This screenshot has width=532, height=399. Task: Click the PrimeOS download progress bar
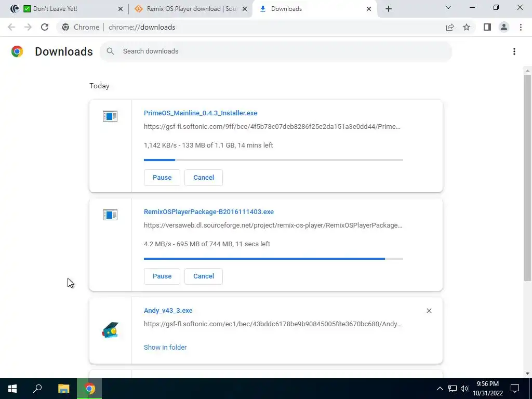click(x=273, y=160)
